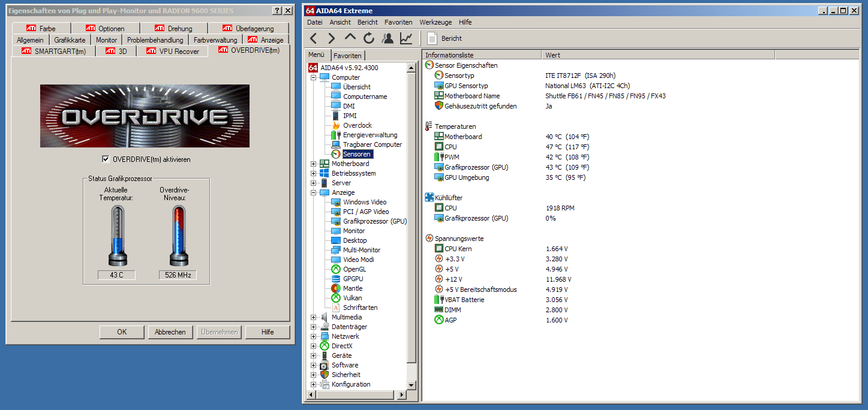The image size is (868, 410).
Task: Switch to the VPU Recover tab
Action: (x=173, y=51)
